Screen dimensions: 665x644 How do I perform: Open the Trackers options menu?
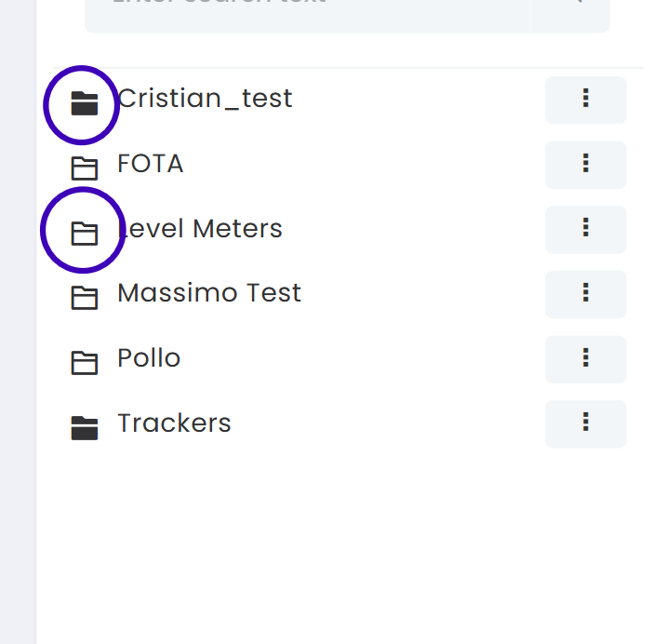[585, 423]
